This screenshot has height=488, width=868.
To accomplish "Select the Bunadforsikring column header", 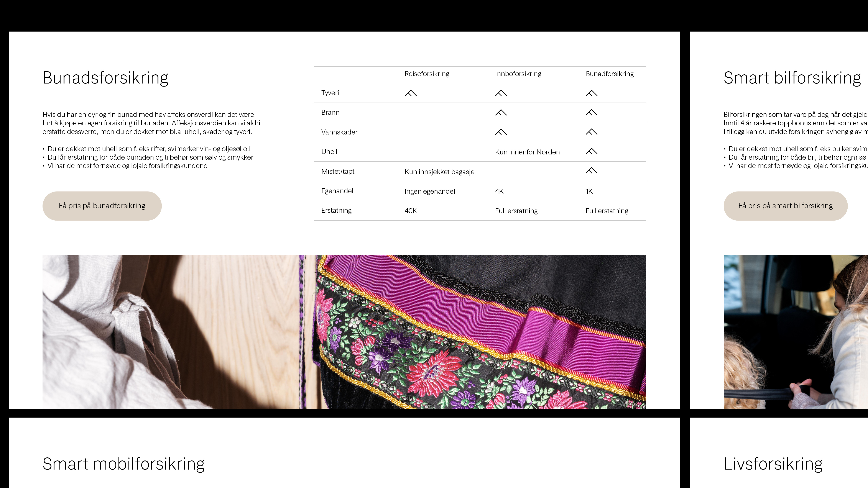I will coord(610,74).
